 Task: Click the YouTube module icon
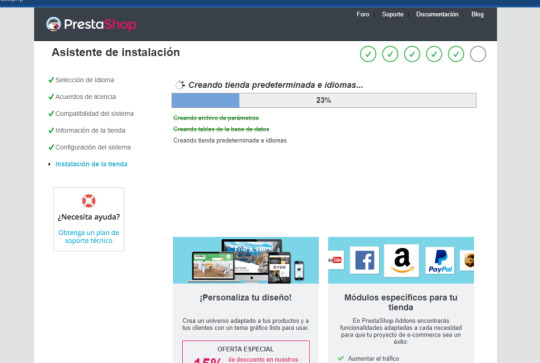[336, 260]
